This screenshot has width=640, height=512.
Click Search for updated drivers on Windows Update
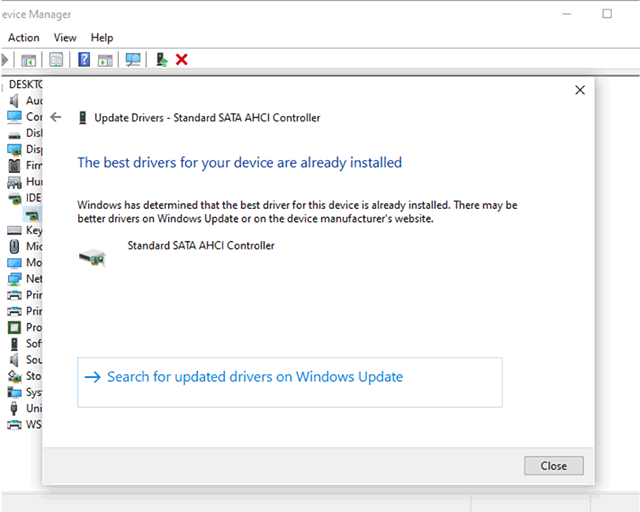point(290,382)
